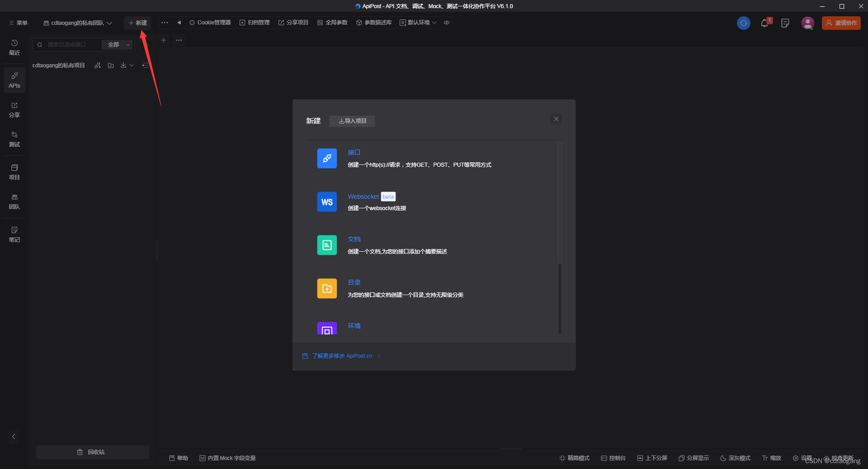Open the 菜单 hamburger menu
This screenshot has height=469, width=868.
point(18,23)
